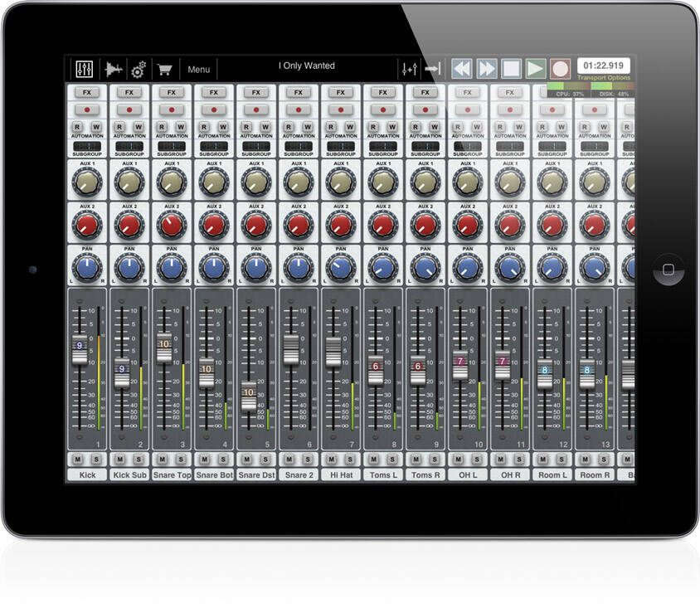Screen dimensions: 700x608
Task: Click the rewind transport button
Action: tap(462, 69)
